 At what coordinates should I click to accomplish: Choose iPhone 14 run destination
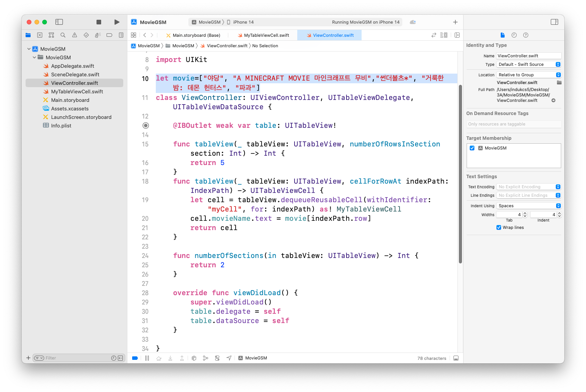coord(240,22)
